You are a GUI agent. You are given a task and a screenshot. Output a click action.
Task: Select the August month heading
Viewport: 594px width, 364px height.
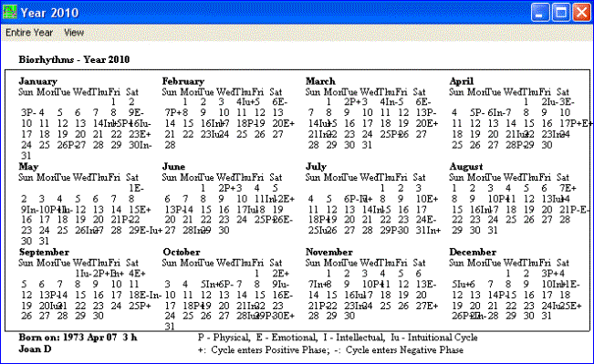pos(466,167)
